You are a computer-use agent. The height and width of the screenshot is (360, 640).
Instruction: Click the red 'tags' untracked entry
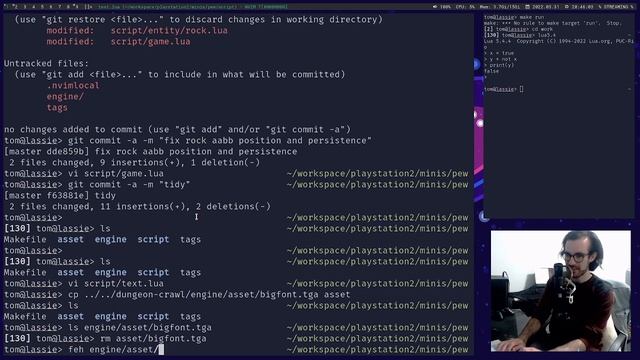click(57, 108)
